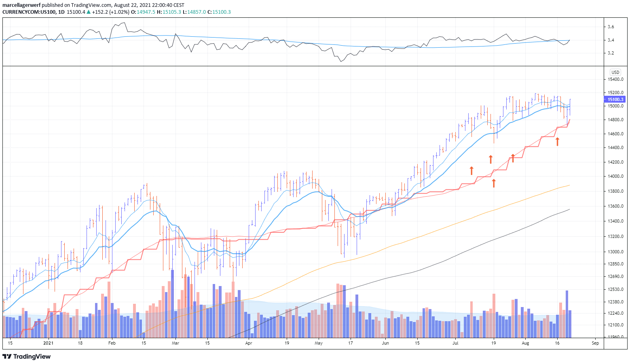Click the 12100.0 price axis label
The width and height of the screenshot is (630, 364).
615,325
